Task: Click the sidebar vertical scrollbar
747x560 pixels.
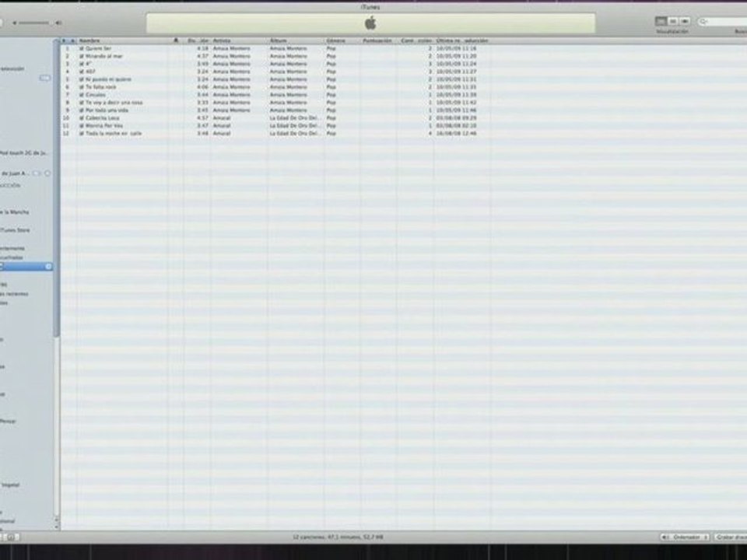Action: point(57,188)
